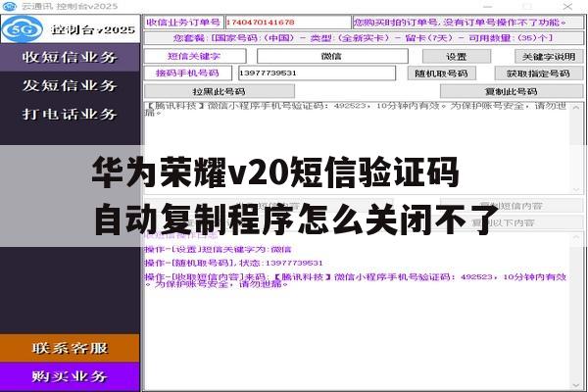Screen dimensions: 588x392
Task: Click the 收信业务订单号 label
Action: click(183, 23)
